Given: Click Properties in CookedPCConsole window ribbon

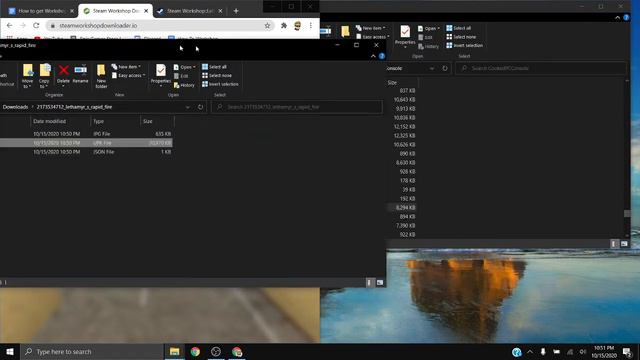Looking at the screenshot, I should tap(405, 36).
